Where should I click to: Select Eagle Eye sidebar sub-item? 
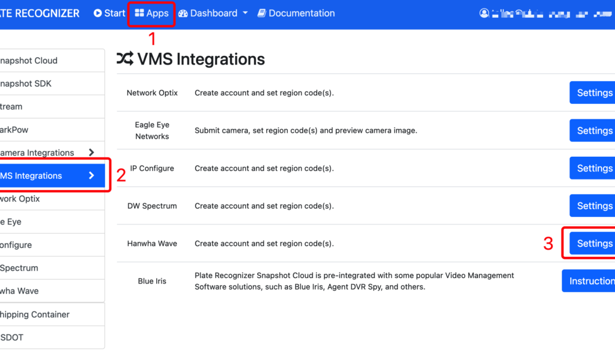10,221
